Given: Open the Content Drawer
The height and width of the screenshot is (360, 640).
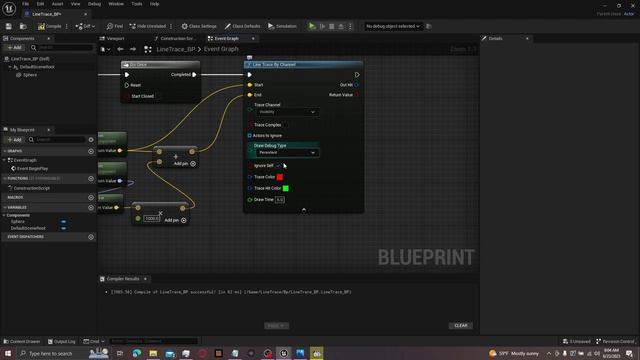Looking at the screenshot, I should [22, 342].
